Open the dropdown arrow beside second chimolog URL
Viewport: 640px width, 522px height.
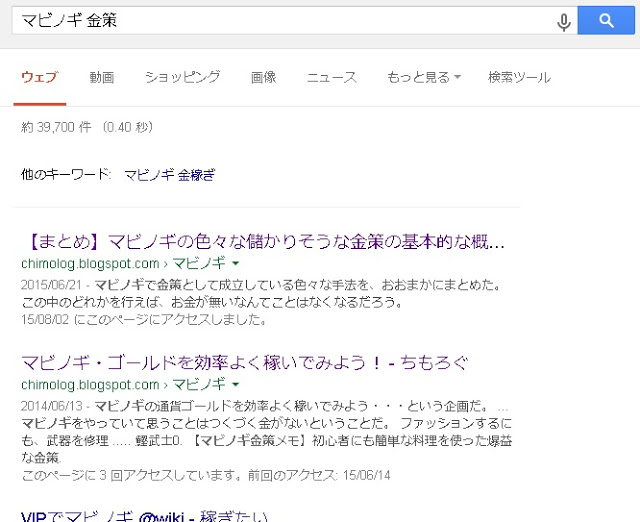(236, 384)
